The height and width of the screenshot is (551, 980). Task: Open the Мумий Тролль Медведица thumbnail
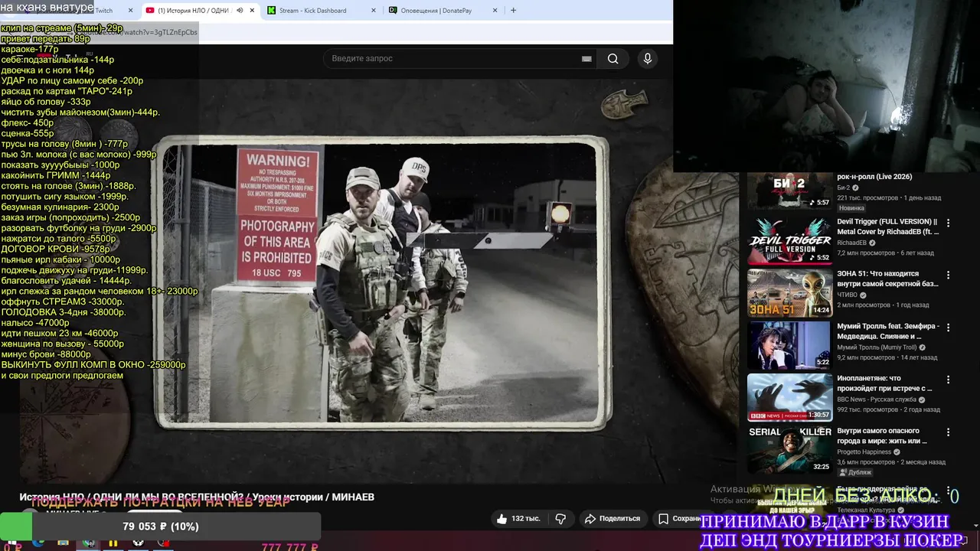(x=789, y=345)
